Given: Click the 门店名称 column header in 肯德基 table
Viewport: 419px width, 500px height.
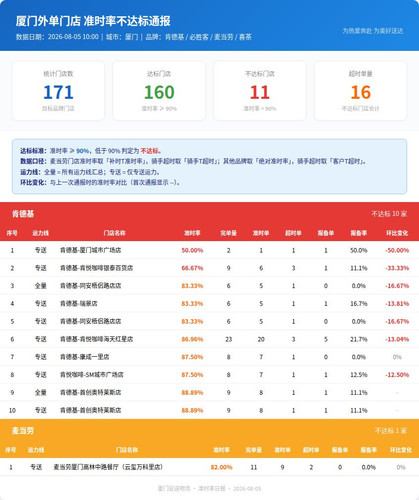Looking at the screenshot, I should click(114, 233).
